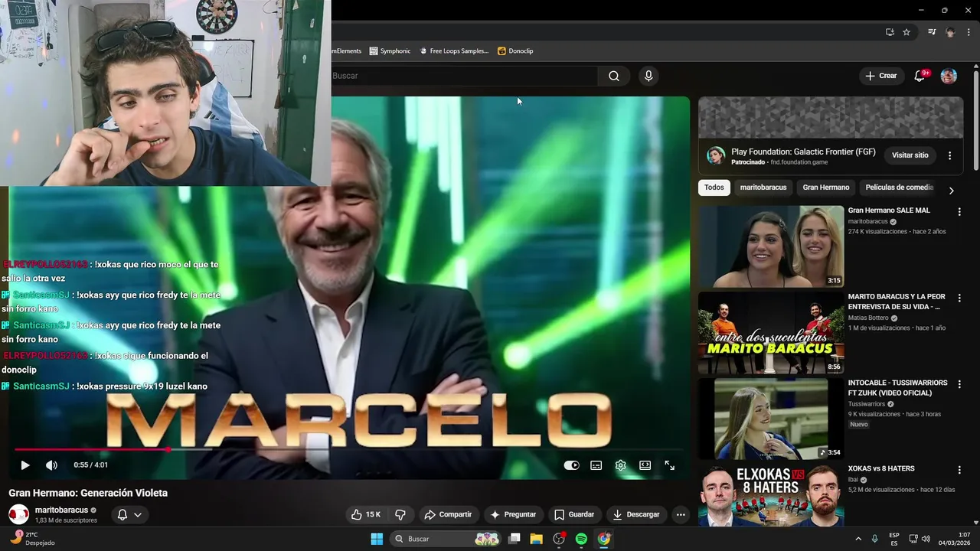The height and width of the screenshot is (551, 980).
Task: Go fullscreen with the expand icon
Action: coord(669,465)
